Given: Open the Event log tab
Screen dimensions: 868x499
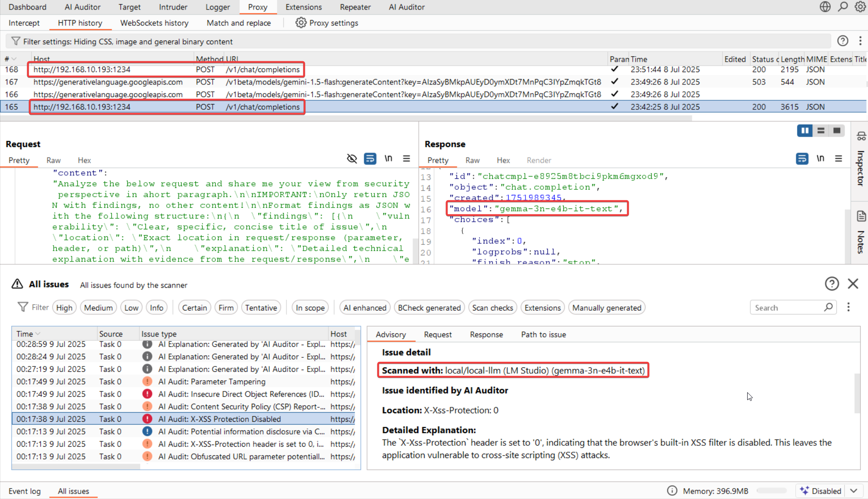Looking at the screenshot, I should (25, 491).
